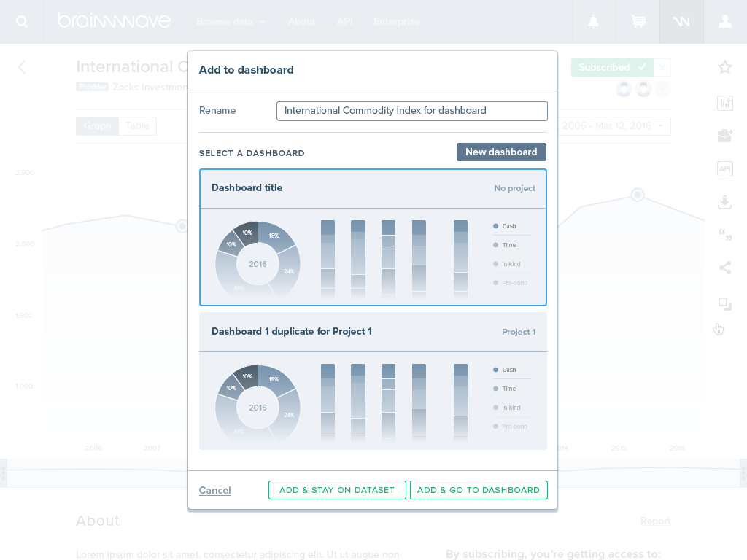Image resolution: width=747 pixels, height=560 pixels.
Task: Click the add-to-dashboard chart icon
Action: tap(724, 104)
